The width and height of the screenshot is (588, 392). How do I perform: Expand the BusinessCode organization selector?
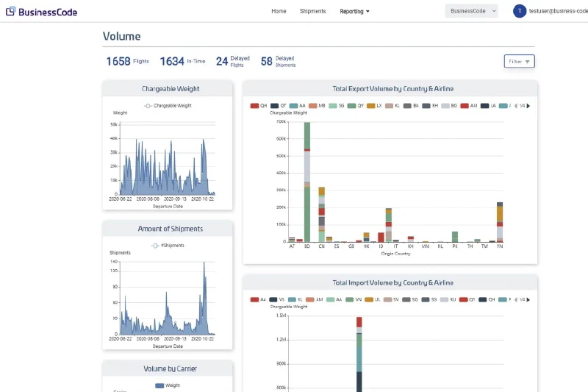471,11
